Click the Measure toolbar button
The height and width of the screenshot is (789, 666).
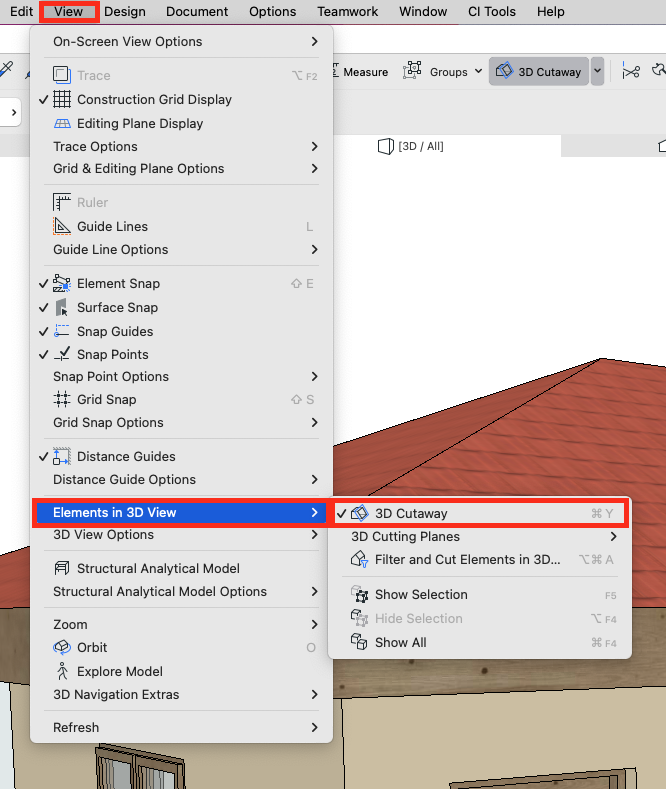pos(360,72)
